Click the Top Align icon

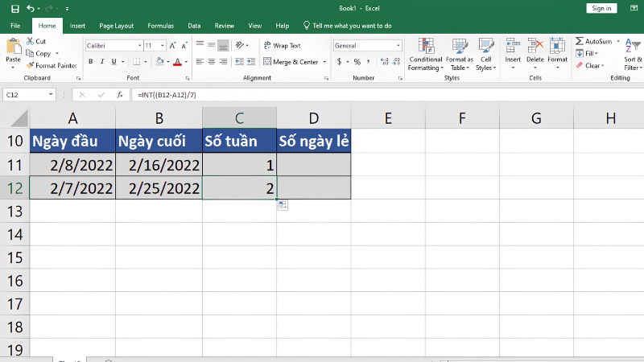[x=200, y=45]
